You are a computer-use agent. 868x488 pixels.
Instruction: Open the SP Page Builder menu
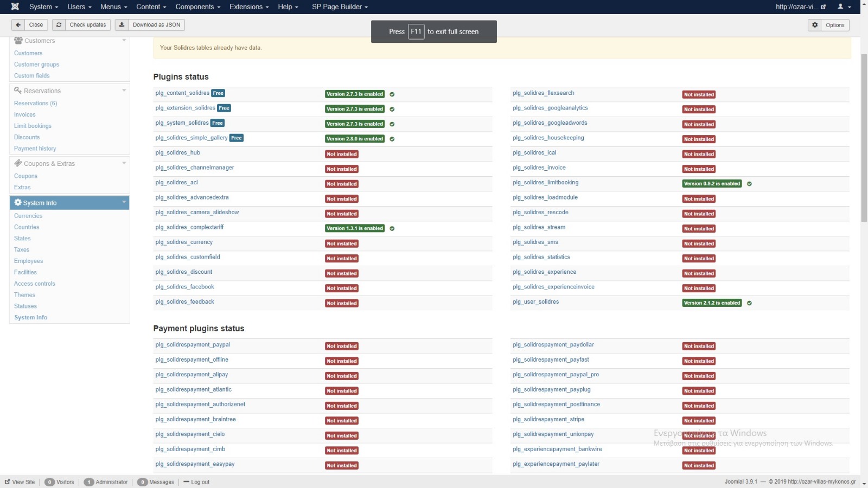pos(340,7)
